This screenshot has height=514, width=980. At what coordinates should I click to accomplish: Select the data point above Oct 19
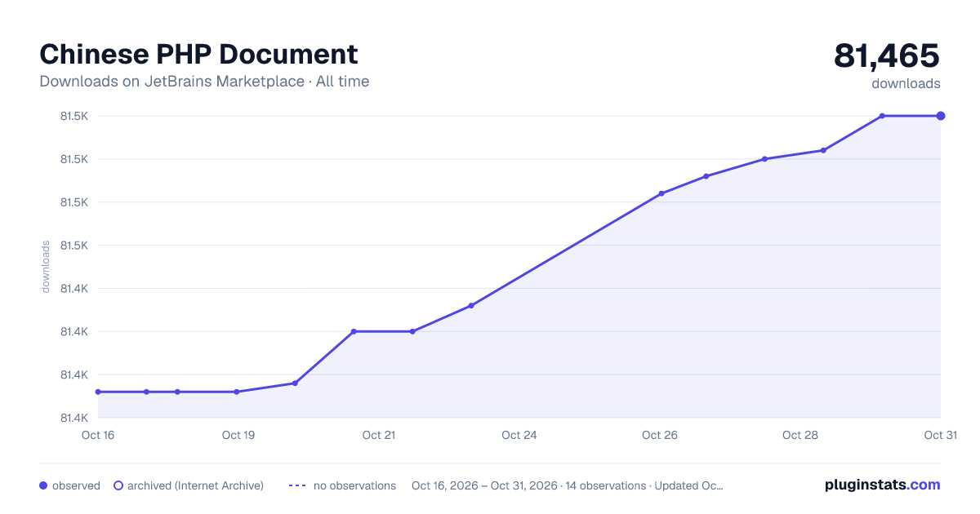237,392
